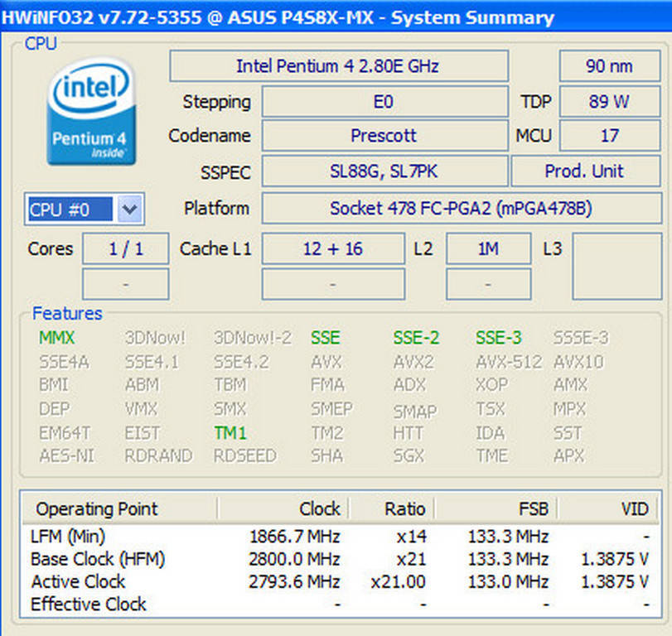Click the L1 cache 12 + 16 value
The image size is (672, 636).
click(332, 248)
